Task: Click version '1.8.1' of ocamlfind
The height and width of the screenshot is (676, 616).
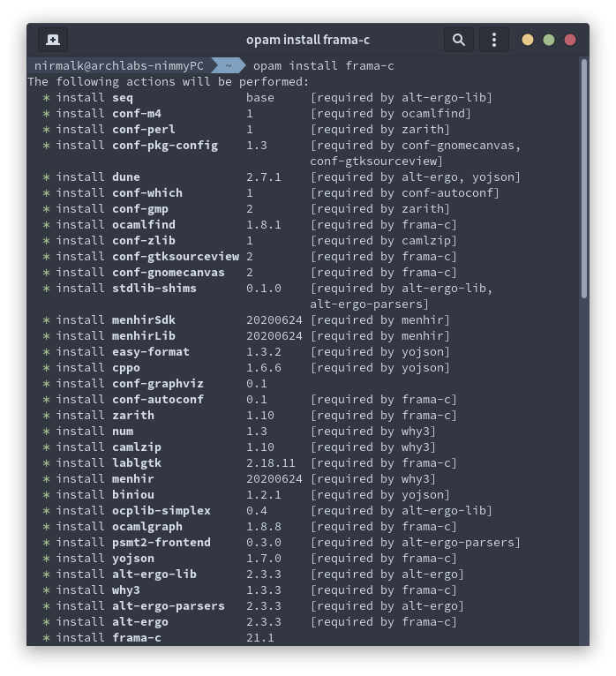Action: tap(264, 225)
